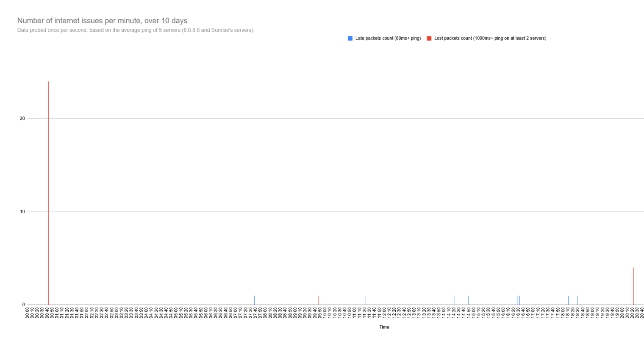Click the chart title about internet issues
The height and width of the screenshot is (347, 644).
[x=102, y=21]
